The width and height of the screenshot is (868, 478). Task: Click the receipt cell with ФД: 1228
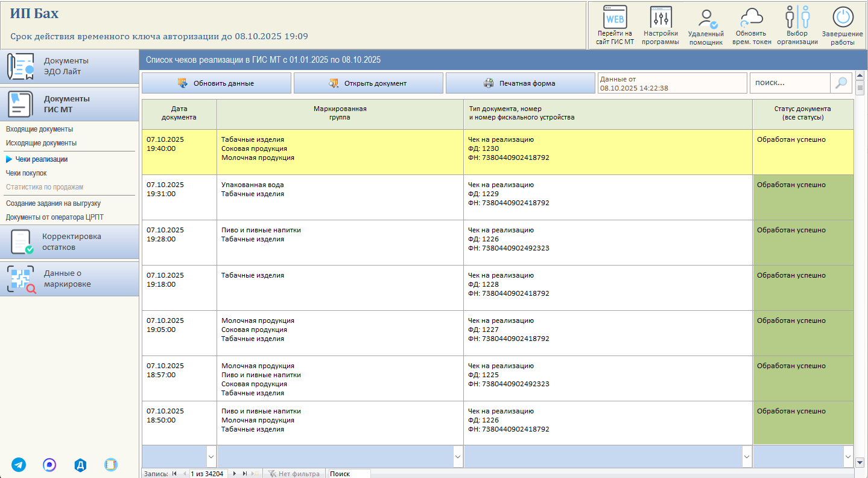tap(608, 288)
